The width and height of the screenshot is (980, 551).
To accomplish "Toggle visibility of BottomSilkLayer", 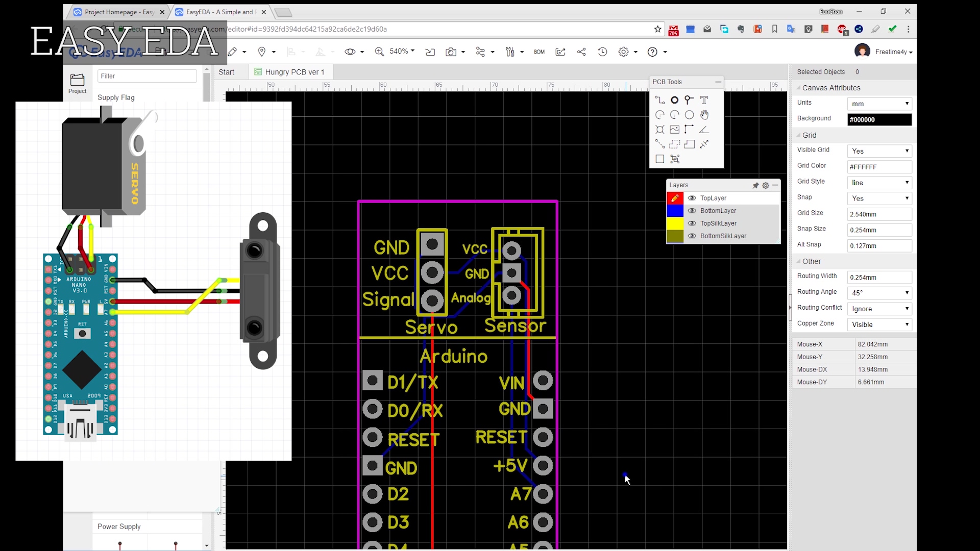I will click(x=692, y=236).
